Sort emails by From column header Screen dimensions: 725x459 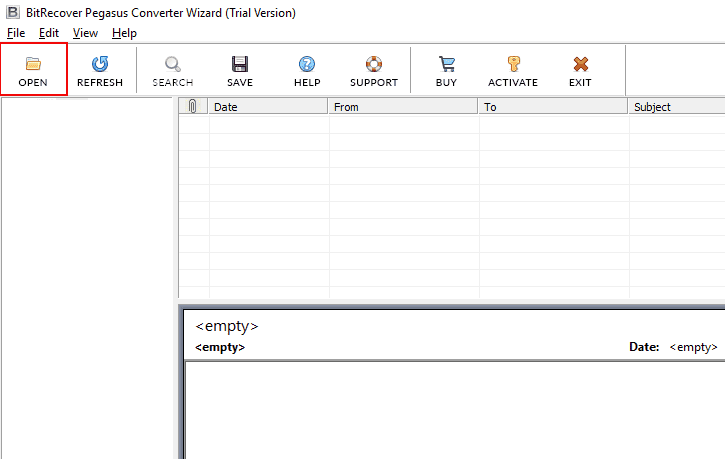tap(403, 107)
